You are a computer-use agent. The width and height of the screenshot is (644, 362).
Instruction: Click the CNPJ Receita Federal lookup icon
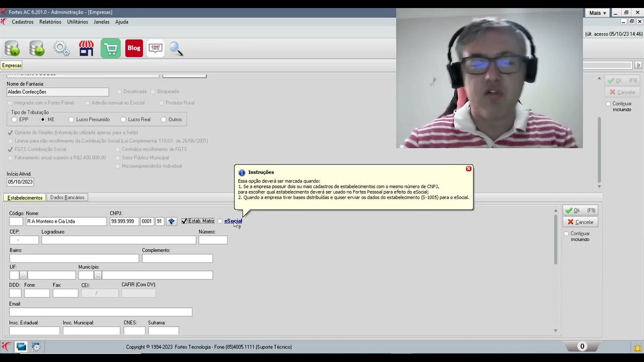pos(172,221)
